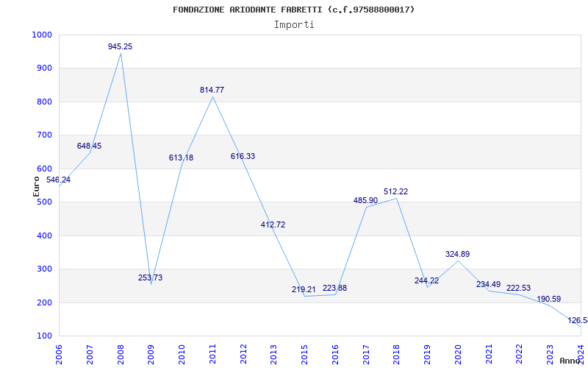Click the 2016 year label
Screen dimensions: 588x368
pos(335,354)
